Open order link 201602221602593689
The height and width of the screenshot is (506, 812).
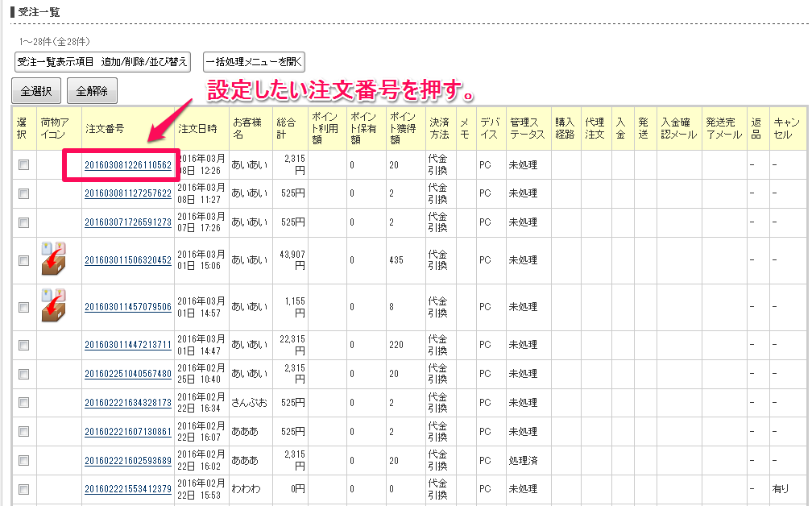(128, 460)
